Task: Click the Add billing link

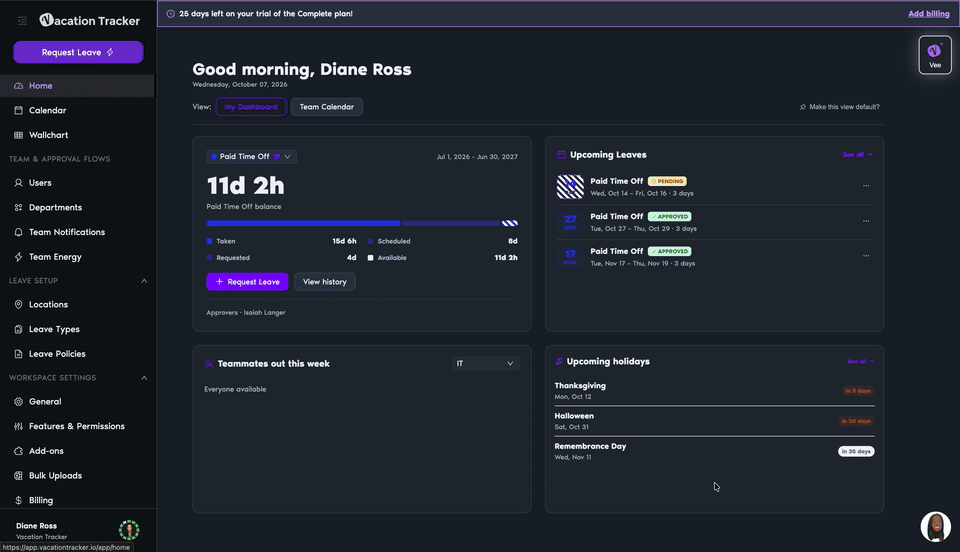Action: (x=928, y=13)
